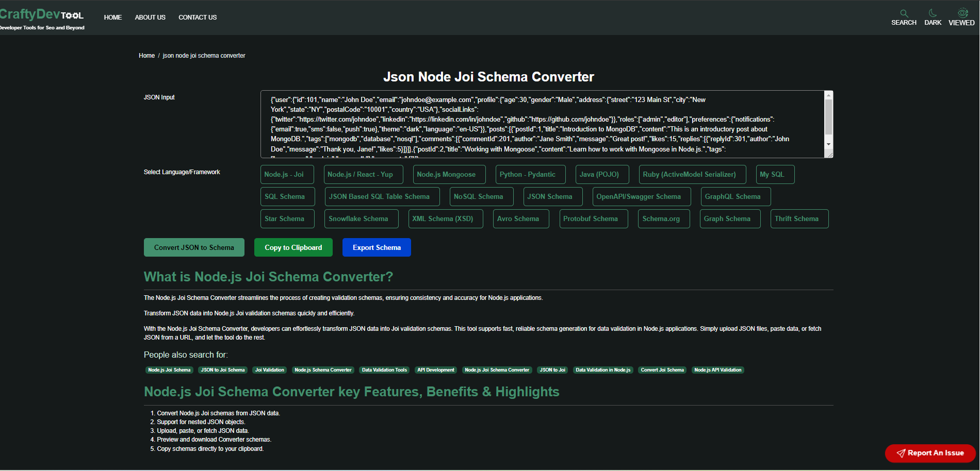Choose Avro Schema option
The width and height of the screenshot is (980, 471).
point(521,219)
